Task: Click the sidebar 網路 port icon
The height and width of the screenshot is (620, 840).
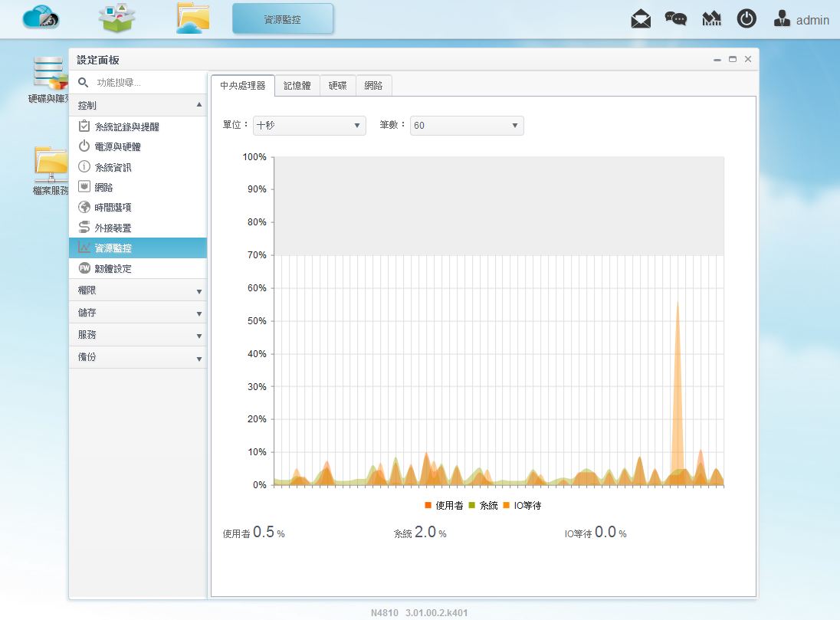Action: (x=84, y=186)
